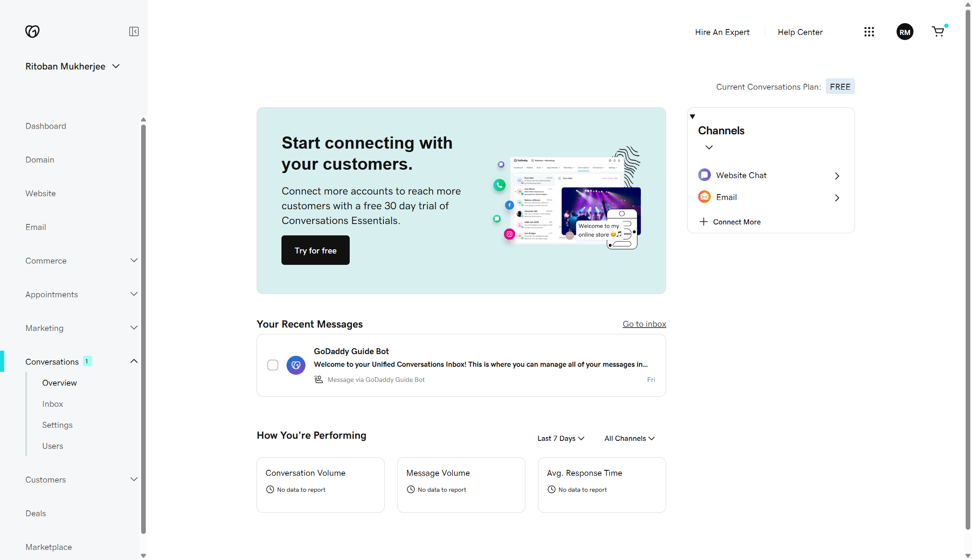Click the clock icon in Avg. Response Time
Screen dimensions: 972x560
tap(551, 489)
